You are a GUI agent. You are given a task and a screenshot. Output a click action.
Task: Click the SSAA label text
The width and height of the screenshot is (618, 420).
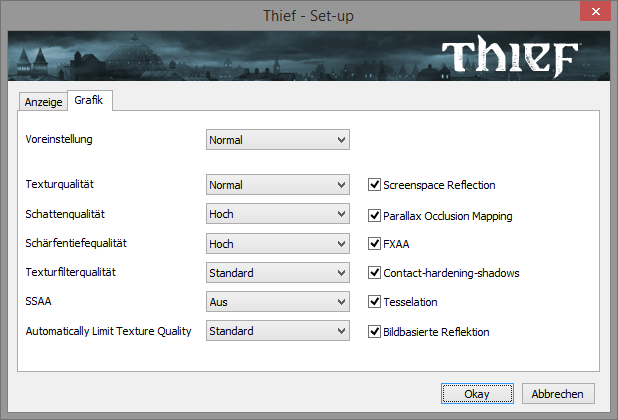[x=38, y=301]
